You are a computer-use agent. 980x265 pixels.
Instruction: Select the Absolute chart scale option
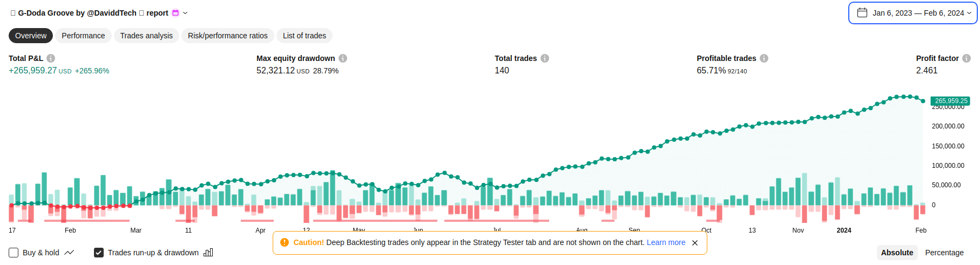897,253
